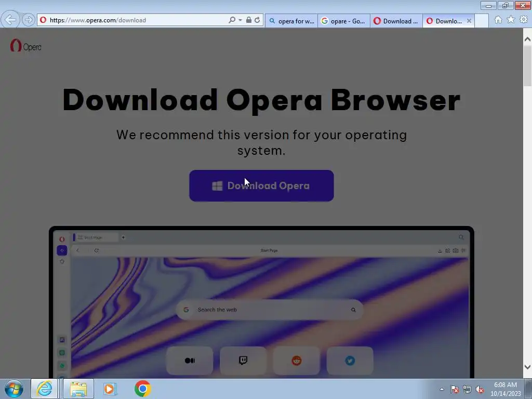532x399 pixels.
Task: Open the network status tray icon
Action: point(467,389)
